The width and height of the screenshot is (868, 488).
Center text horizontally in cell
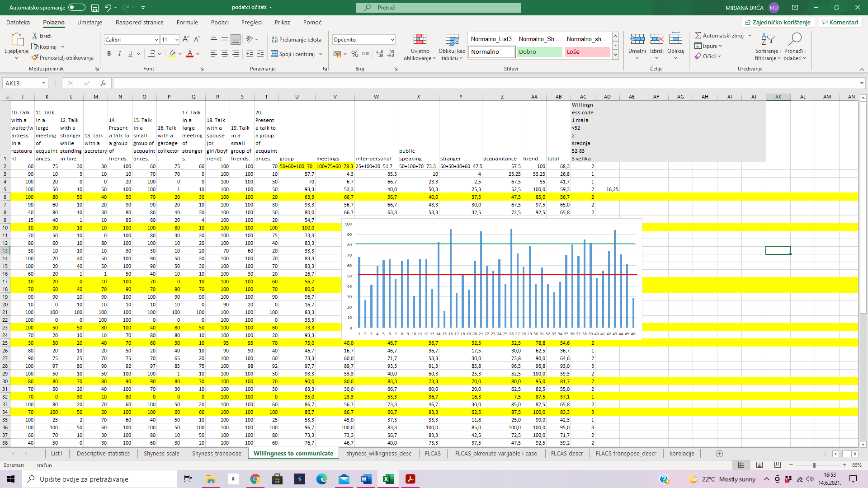pyautogui.click(x=225, y=54)
